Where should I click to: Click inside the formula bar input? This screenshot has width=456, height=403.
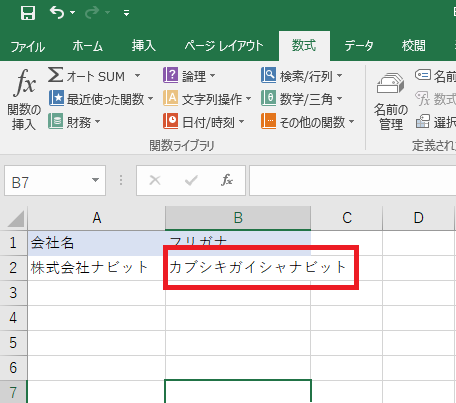click(353, 180)
